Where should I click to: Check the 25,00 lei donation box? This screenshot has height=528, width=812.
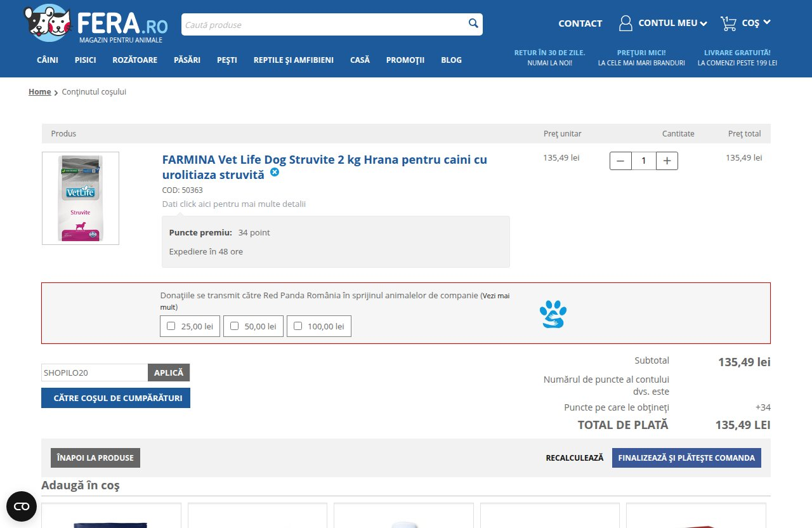[x=171, y=326]
